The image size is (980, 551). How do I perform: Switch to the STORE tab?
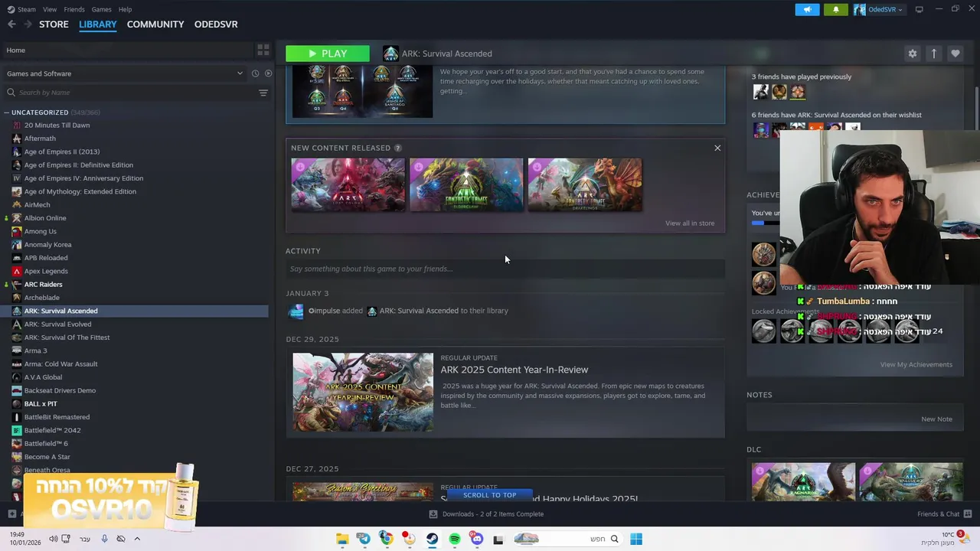(x=54, y=24)
